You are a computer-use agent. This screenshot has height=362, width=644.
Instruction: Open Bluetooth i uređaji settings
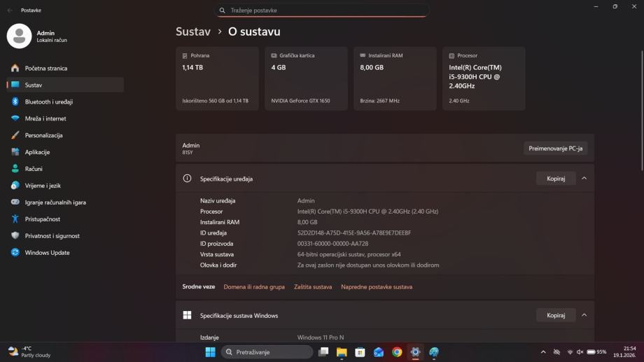(65, 102)
